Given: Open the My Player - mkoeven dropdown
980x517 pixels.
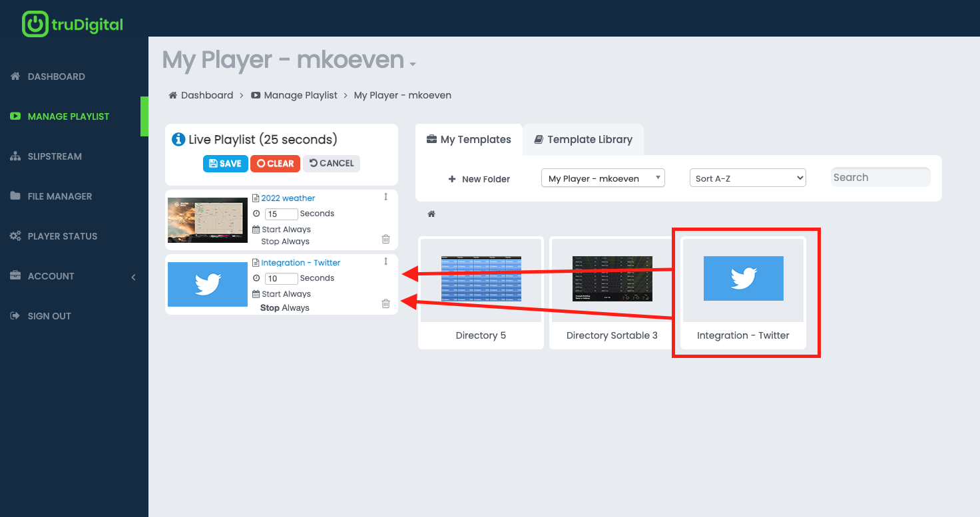Looking at the screenshot, I should (x=603, y=178).
